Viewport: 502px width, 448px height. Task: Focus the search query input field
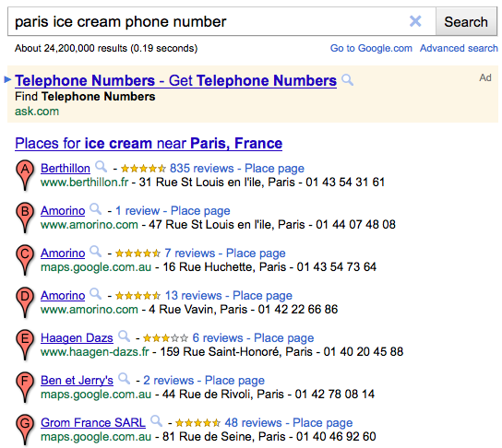coord(209,22)
